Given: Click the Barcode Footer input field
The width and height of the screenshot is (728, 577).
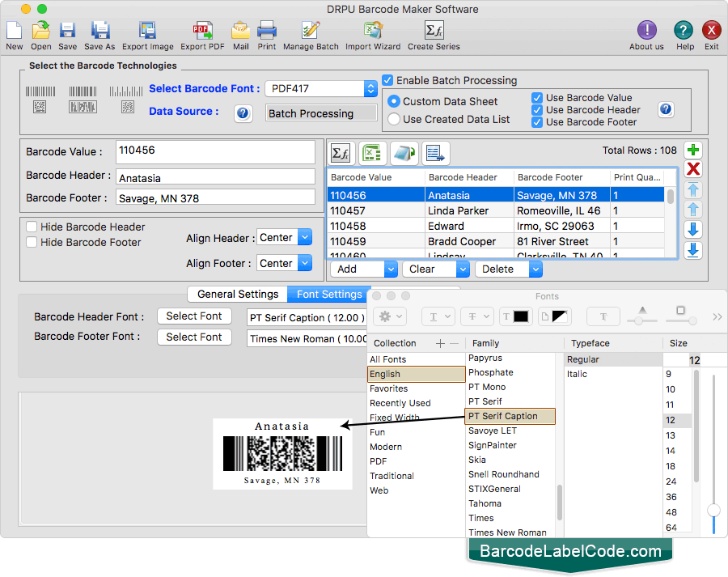Looking at the screenshot, I should 215,197.
